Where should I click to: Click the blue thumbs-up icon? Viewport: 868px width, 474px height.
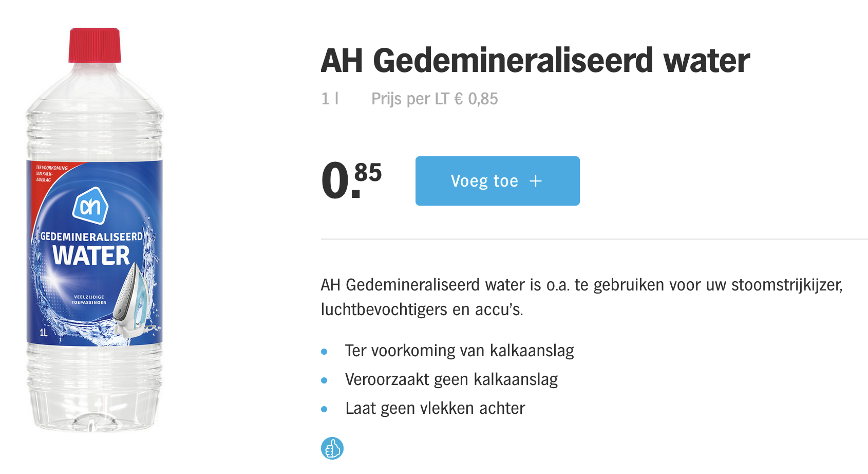tap(332, 448)
